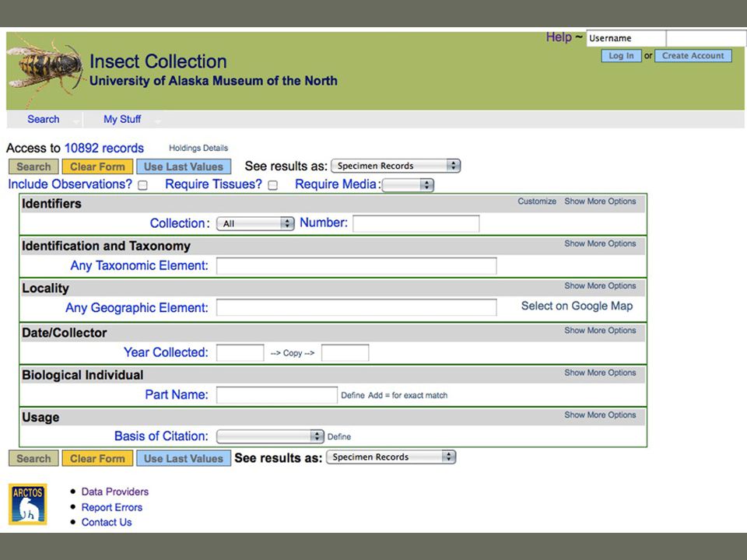Screen dimensions: 747x560
Task: Show More Options for Identifiers section
Action: pyautogui.click(x=600, y=201)
